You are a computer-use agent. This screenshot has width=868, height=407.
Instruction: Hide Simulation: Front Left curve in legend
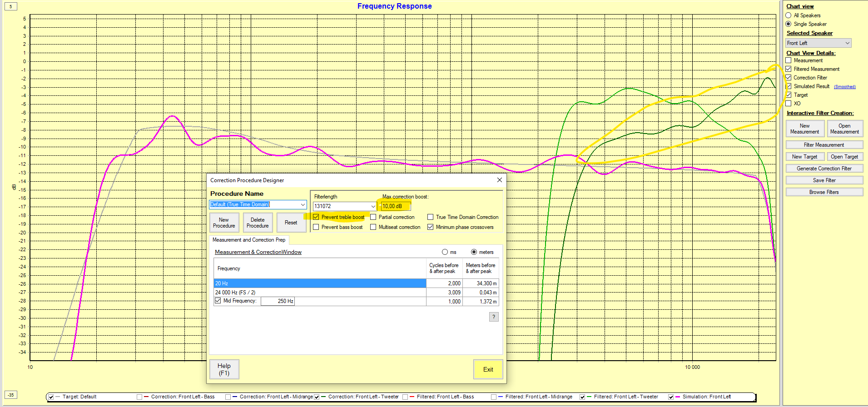pyautogui.click(x=671, y=397)
